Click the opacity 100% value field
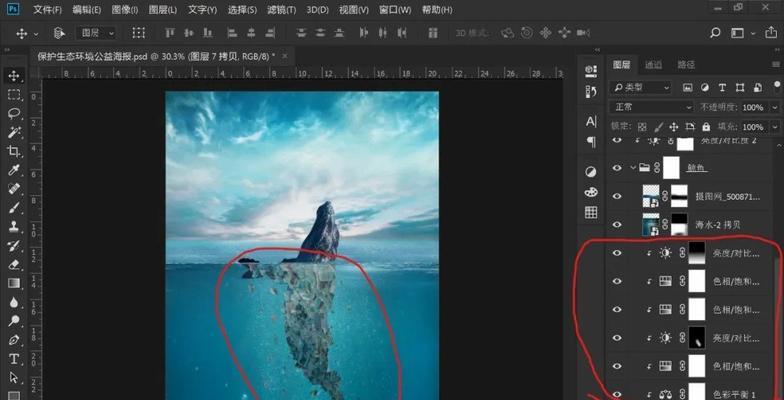The height and width of the screenshot is (400, 784). 752,107
